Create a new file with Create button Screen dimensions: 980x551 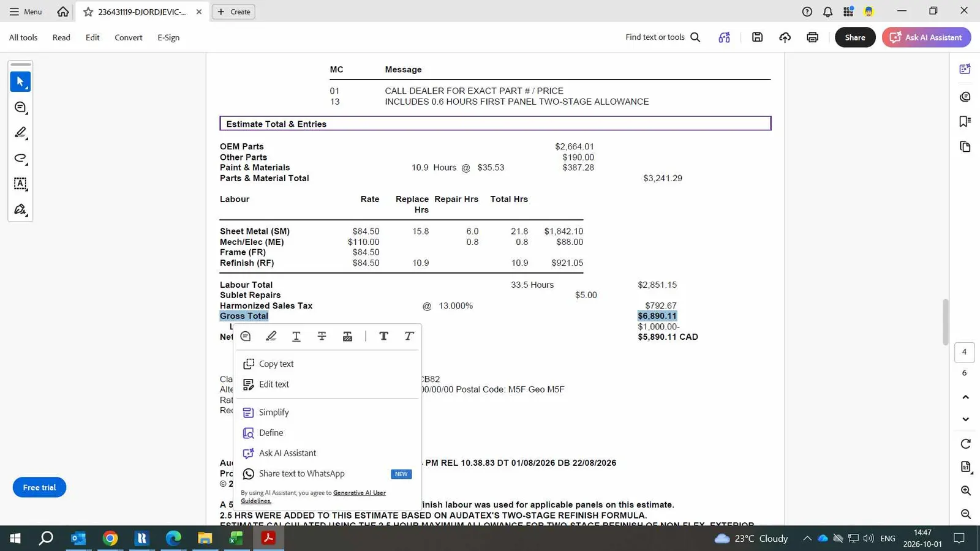click(x=234, y=12)
